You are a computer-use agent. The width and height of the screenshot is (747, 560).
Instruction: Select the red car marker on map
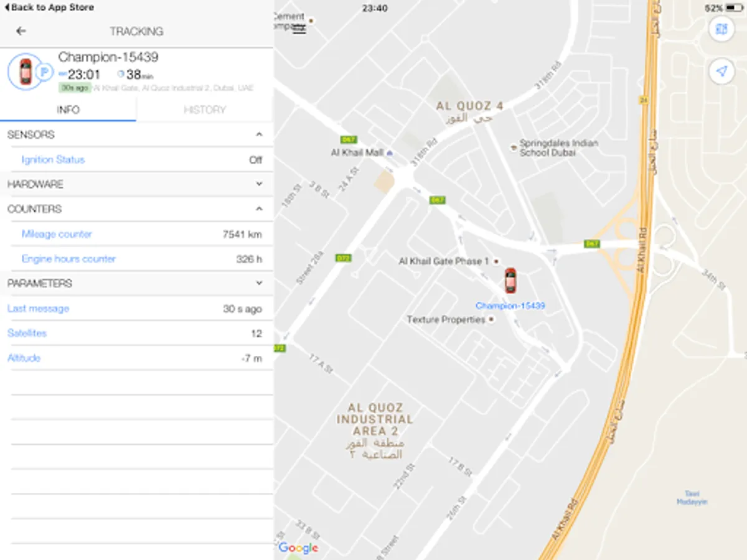pos(510,281)
